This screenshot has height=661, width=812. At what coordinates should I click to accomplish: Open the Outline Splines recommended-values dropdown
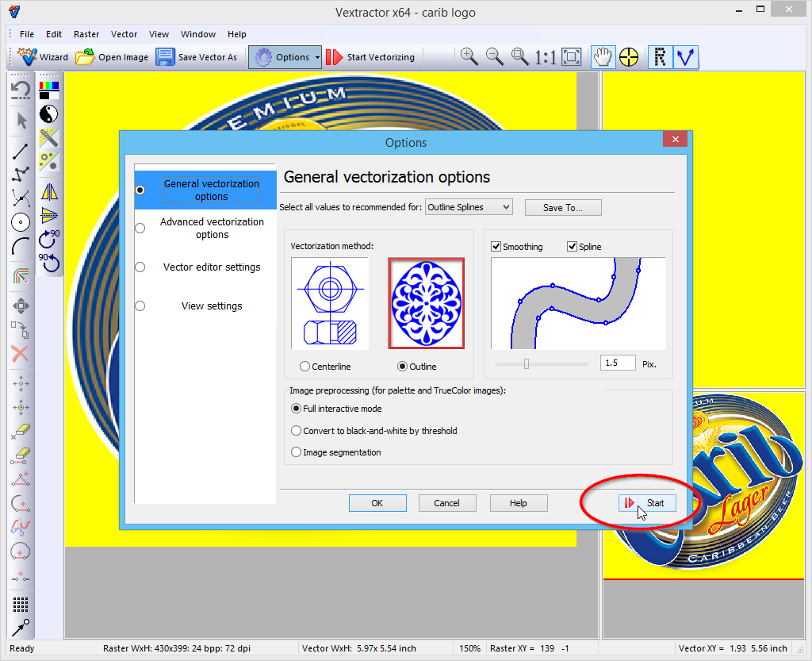coord(469,207)
